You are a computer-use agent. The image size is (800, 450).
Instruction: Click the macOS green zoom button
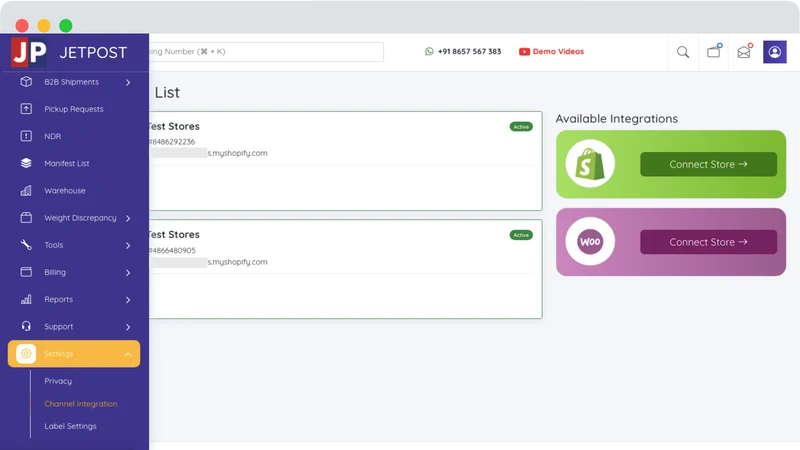coord(66,26)
